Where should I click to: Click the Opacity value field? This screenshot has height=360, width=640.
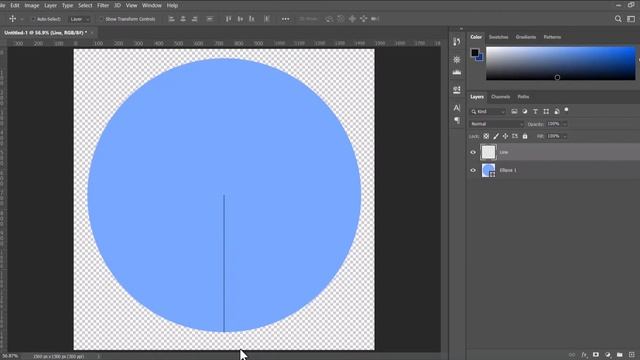[x=554, y=124]
